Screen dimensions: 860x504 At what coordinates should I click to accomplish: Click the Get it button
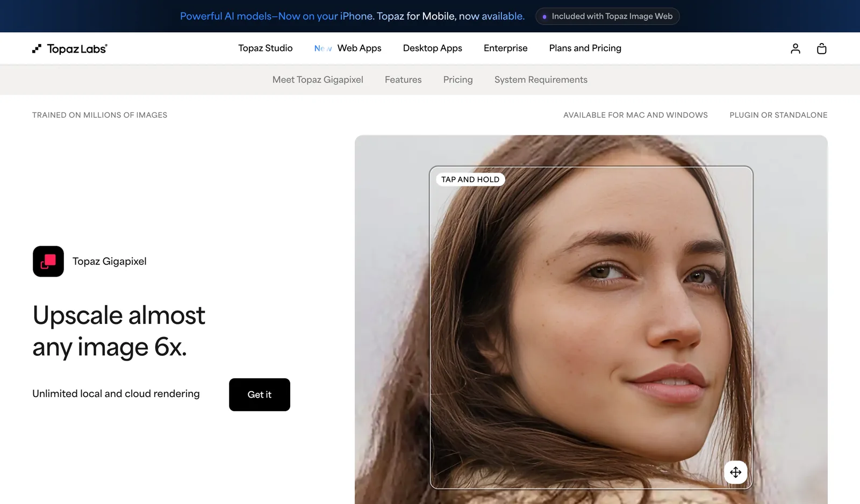[260, 394]
